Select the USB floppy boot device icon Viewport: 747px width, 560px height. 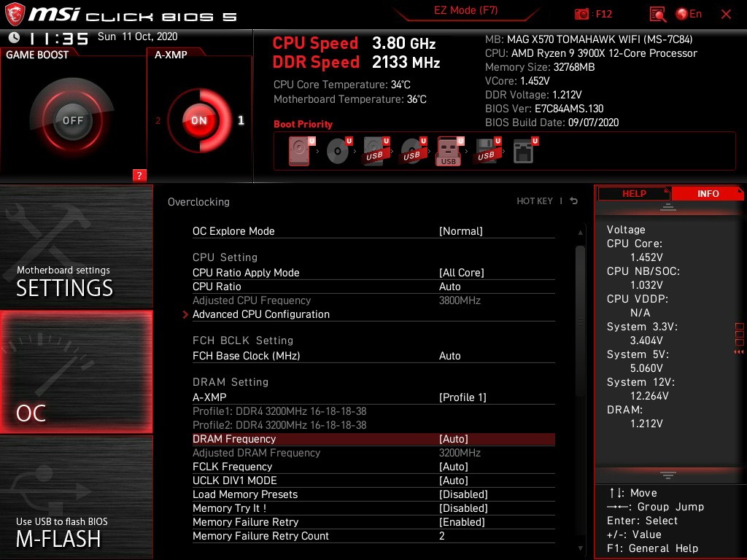point(487,151)
